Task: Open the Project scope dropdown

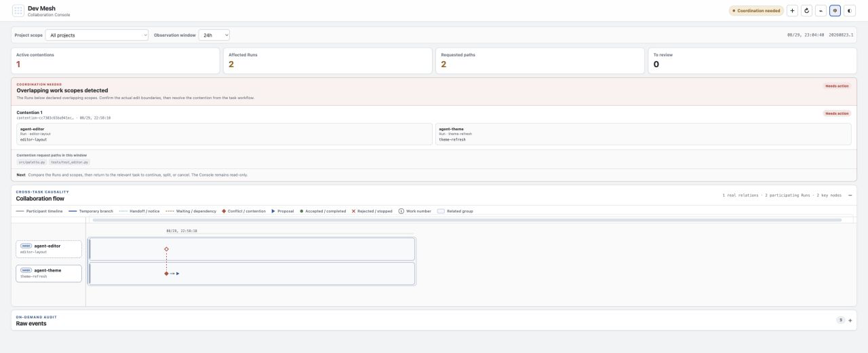Action: [x=97, y=35]
